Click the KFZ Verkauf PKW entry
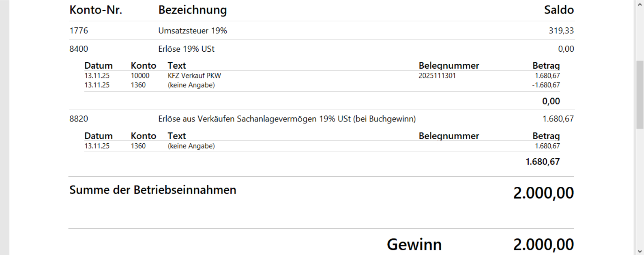Viewport: 644px width, 255px height. [x=194, y=76]
